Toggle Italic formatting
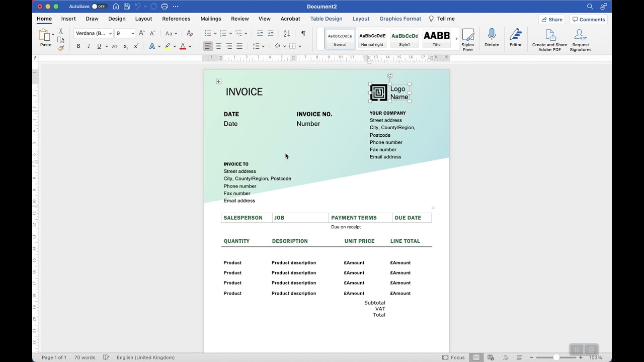This screenshot has height=362, width=644. [x=89, y=46]
